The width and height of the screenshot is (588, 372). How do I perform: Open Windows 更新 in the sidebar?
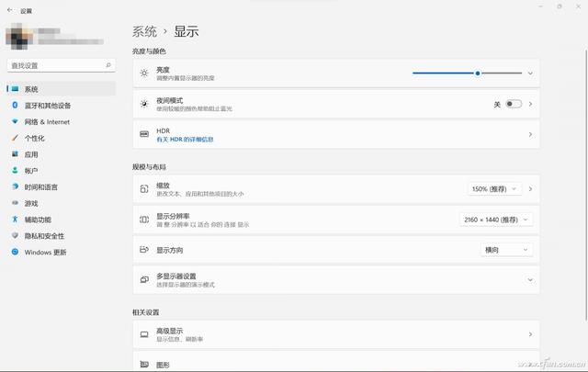click(62, 252)
